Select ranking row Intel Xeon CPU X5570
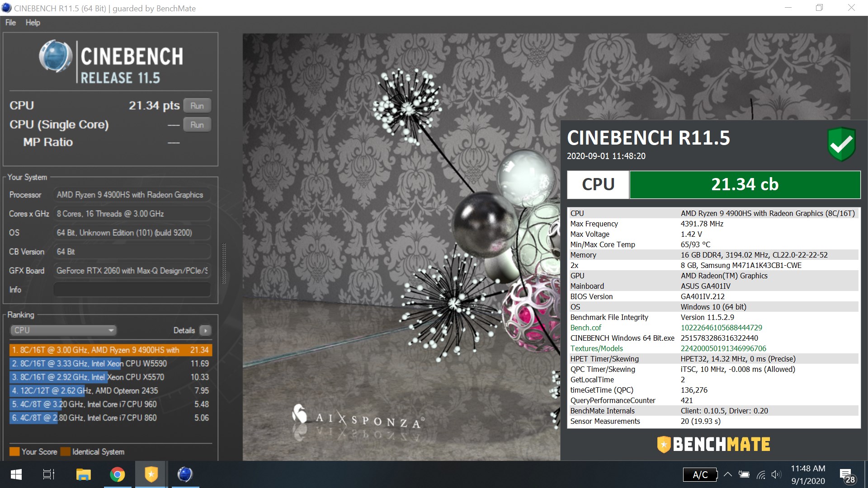 click(110, 377)
